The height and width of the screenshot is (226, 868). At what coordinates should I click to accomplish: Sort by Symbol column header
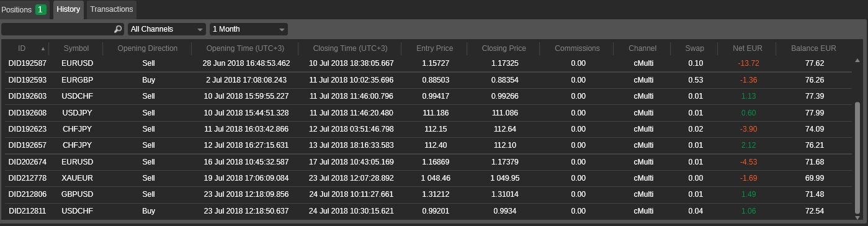[76, 48]
